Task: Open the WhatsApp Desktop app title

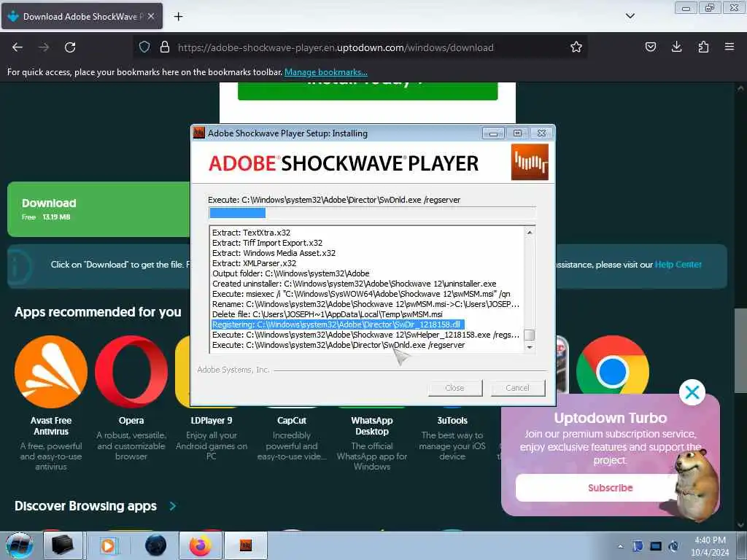Action: click(x=371, y=426)
